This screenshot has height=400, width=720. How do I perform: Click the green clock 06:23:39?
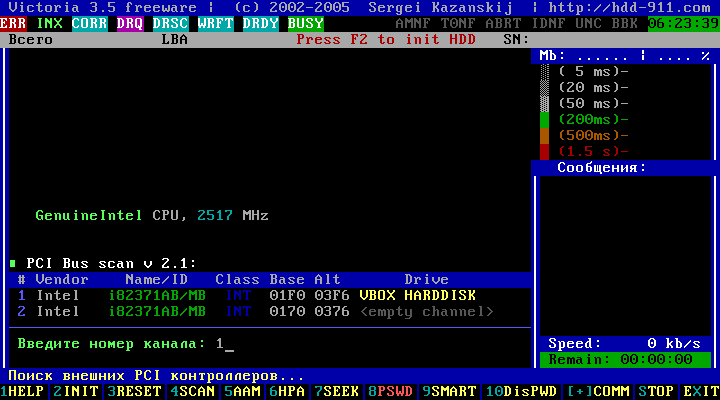point(684,23)
